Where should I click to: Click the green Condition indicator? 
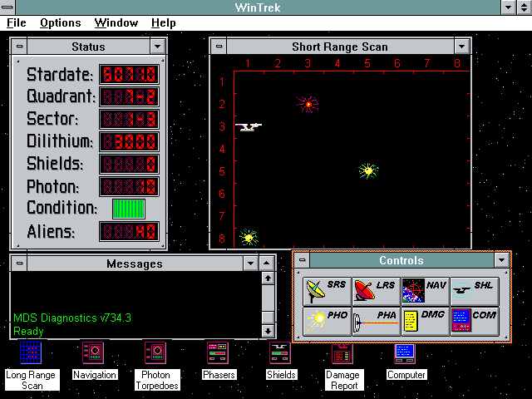128,209
